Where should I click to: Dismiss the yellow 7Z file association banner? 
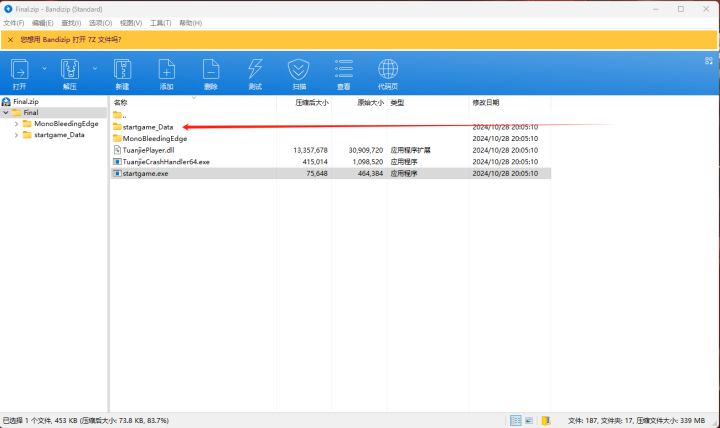708,40
